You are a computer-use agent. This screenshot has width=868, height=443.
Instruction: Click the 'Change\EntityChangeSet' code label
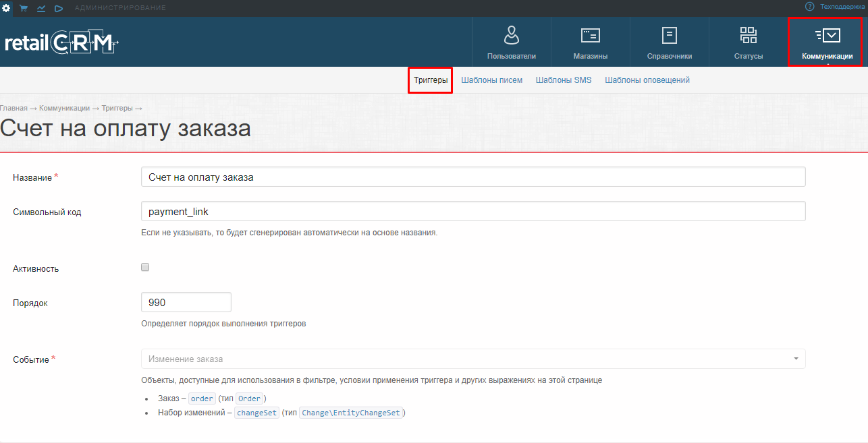click(x=352, y=413)
